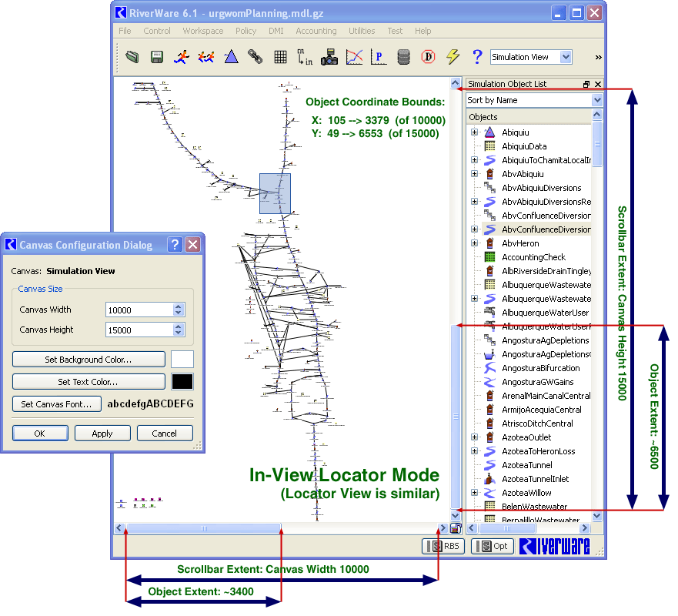Screen dimensions: 678x616
Task: Click the black text color swatch
Action: [x=182, y=382]
